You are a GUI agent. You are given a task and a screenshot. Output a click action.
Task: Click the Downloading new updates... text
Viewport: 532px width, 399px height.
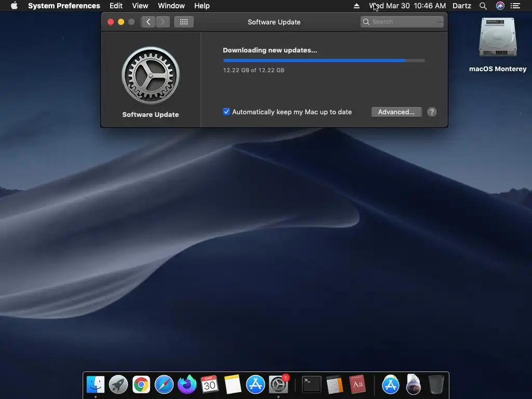pyautogui.click(x=270, y=50)
